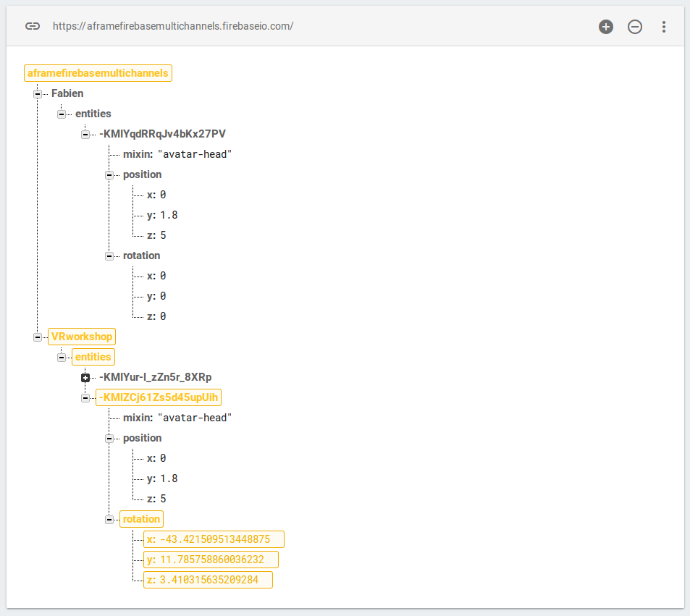Collapse position under Fabian's entity
This screenshot has width=690, height=616.
(109, 175)
